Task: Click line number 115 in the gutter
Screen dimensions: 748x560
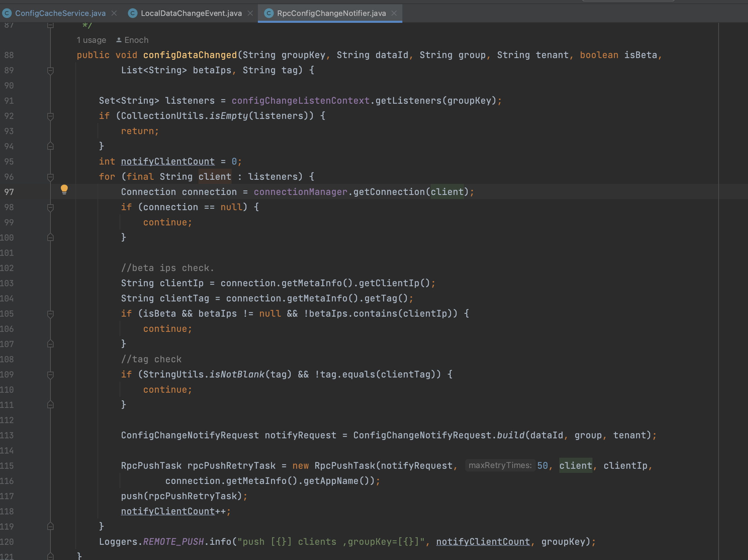Action: tap(7, 466)
